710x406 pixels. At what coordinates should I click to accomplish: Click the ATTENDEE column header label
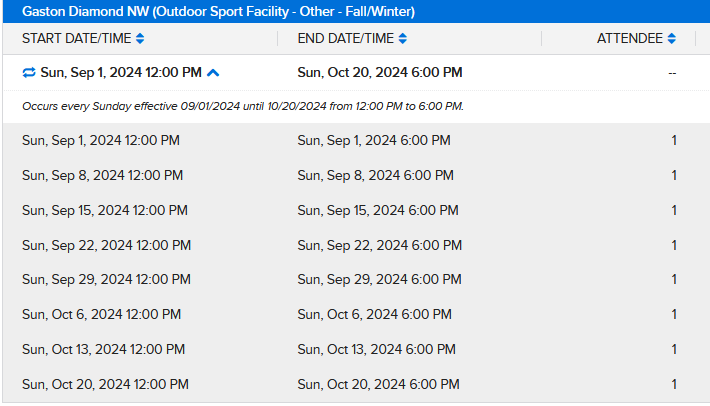(x=630, y=39)
